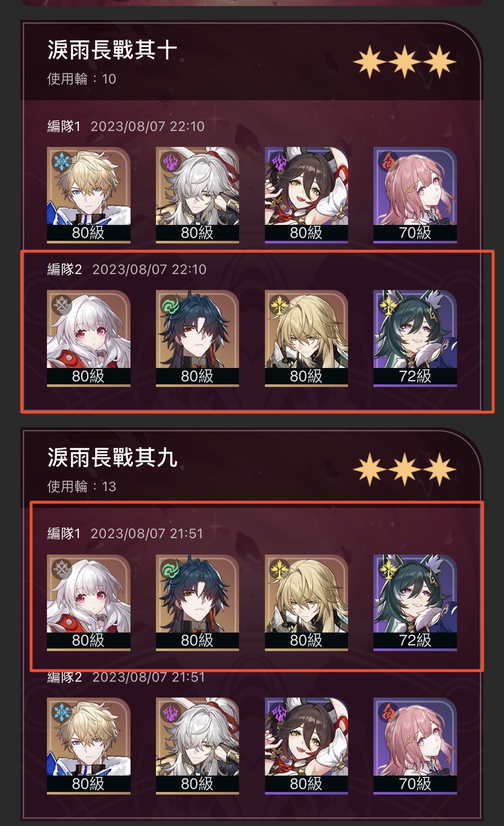Image resolution: width=504 pixels, height=826 pixels.
Task: Click Imaginary element icon on Yukong in 其十
Action: click(x=388, y=305)
